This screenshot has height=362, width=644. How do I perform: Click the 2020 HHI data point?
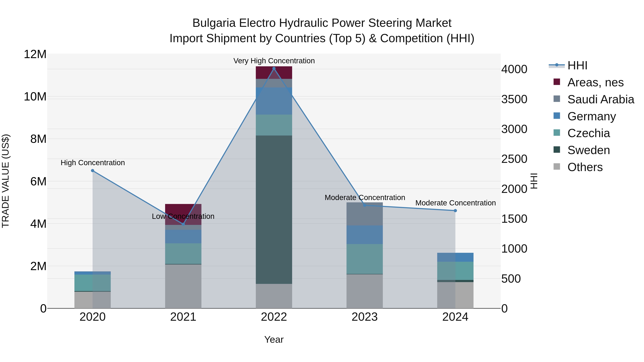(92, 171)
